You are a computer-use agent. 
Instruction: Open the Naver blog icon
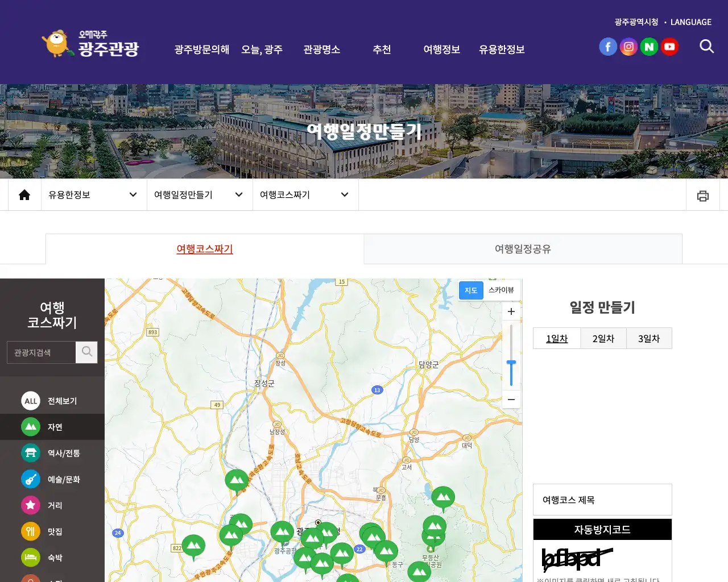click(x=649, y=47)
